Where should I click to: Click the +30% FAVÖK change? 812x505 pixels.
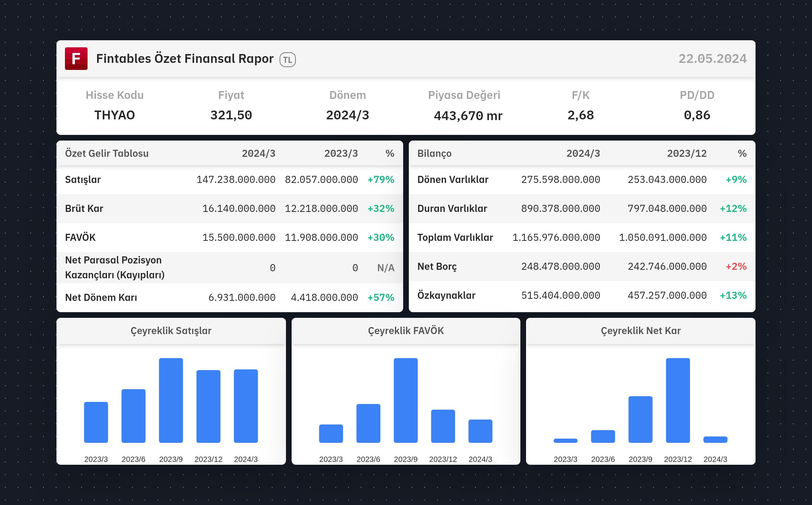coord(381,237)
